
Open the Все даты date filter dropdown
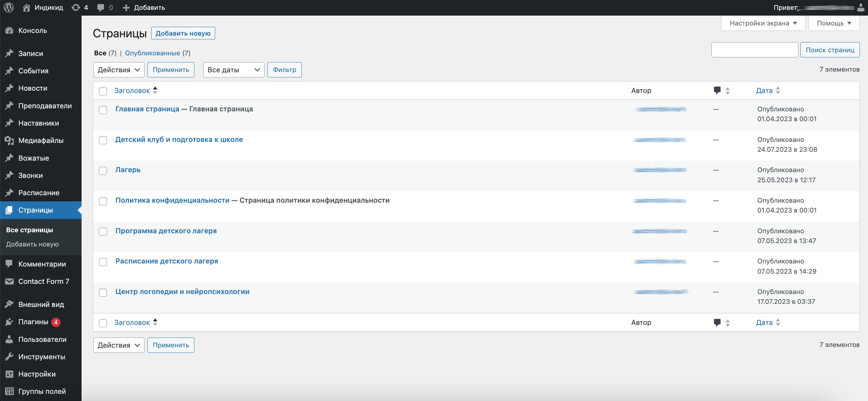pos(233,70)
